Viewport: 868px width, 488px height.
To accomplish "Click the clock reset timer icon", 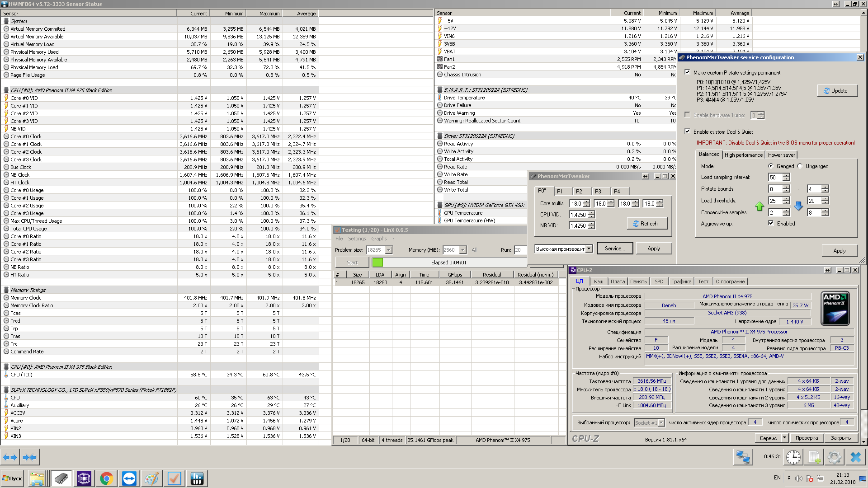I will click(x=793, y=457).
